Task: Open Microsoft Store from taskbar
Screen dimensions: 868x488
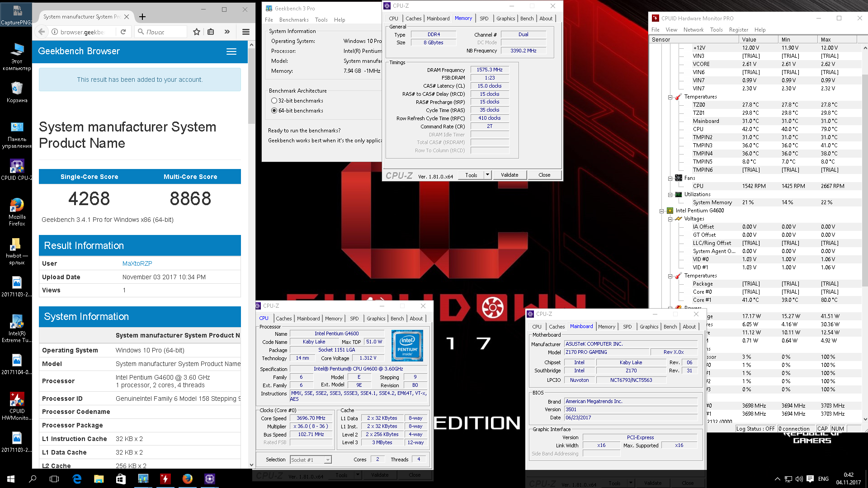Action: 121,479
